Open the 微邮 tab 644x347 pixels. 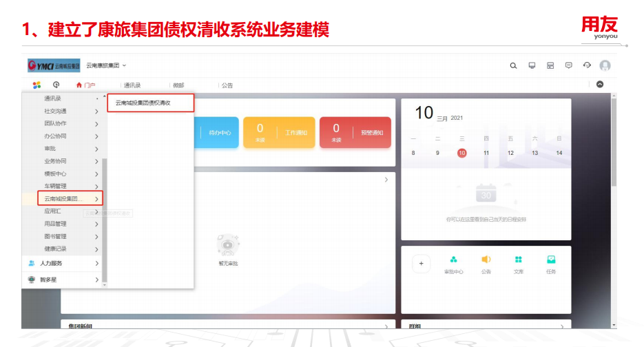(x=178, y=85)
